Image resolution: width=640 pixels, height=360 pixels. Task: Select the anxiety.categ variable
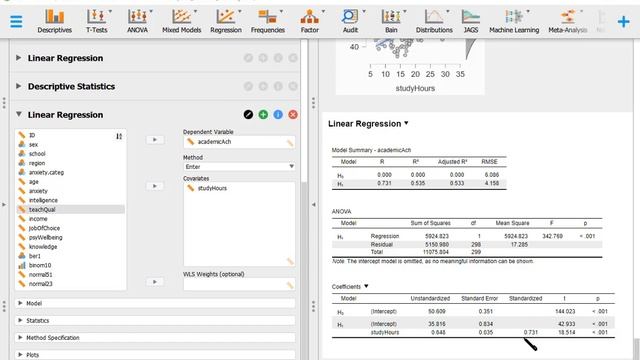click(x=71, y=172)
